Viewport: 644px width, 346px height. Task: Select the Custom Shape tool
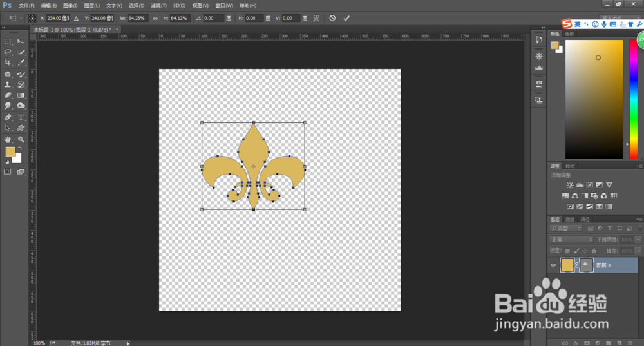tap(21, 128)
